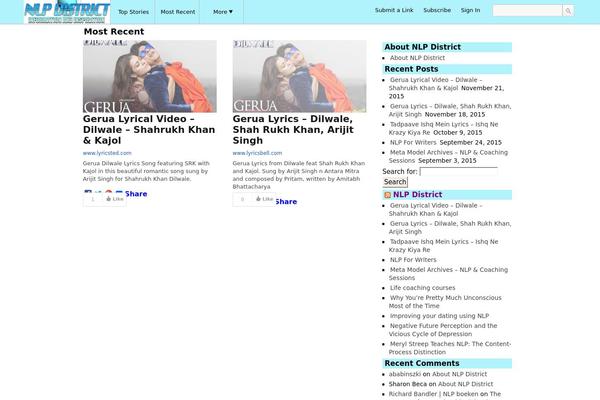600x400 pixels.
Task: Click the RSS feed icon beside NLP District
Action: 388,195
